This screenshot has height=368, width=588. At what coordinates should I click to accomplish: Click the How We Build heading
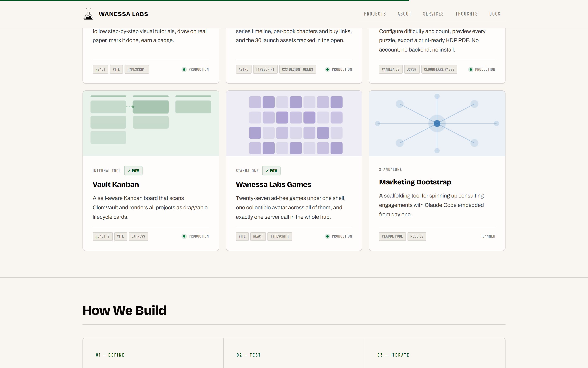click(124, 311)
